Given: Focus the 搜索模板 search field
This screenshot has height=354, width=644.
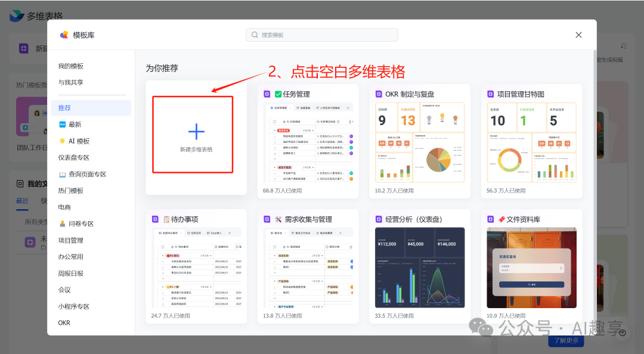Looking at the screenshot, I should pos(321,35).
